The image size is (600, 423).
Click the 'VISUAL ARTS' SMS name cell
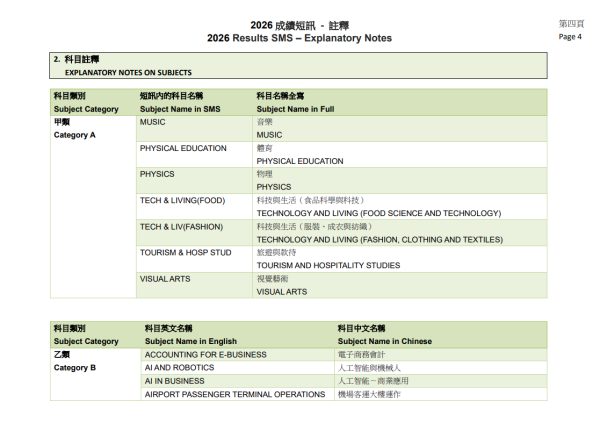[x=194, y=285]
